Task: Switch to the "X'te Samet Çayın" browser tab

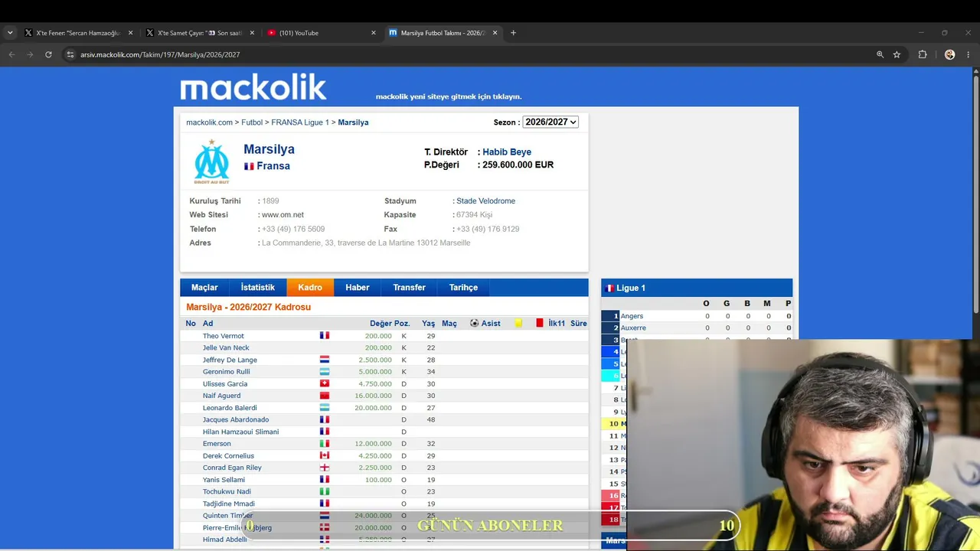Action: 201,33
